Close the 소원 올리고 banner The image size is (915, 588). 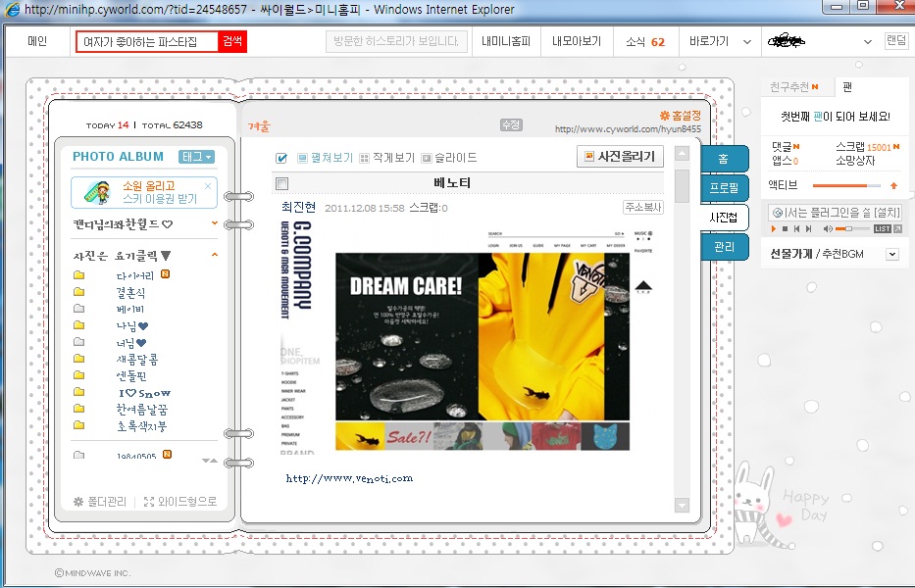(x=208, y=185)
